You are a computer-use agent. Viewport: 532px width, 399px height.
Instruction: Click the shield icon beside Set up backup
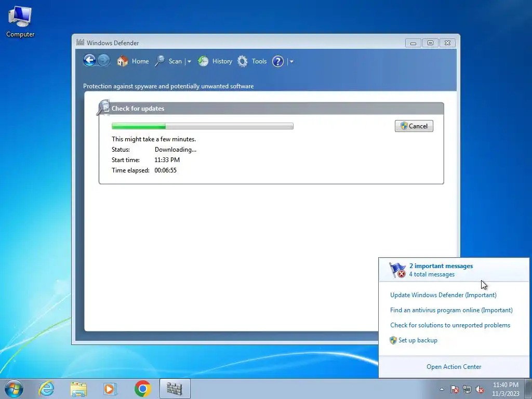(x=393, y=340)
